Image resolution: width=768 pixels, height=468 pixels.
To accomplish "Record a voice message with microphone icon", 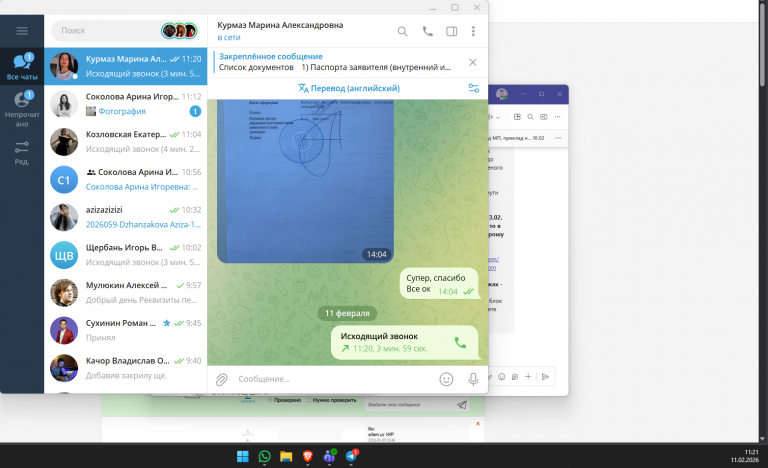I will 473,379.
